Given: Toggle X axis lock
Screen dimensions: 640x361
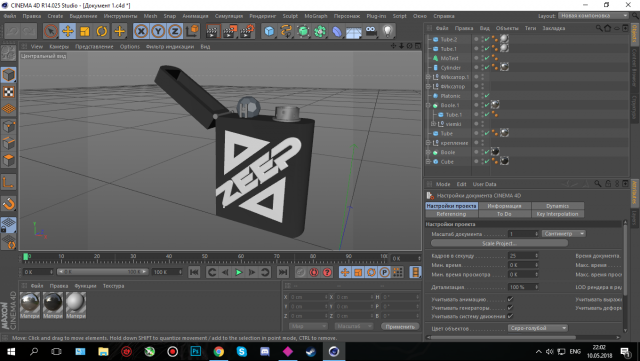Looking at the screenshot, I should click(141, 31).
